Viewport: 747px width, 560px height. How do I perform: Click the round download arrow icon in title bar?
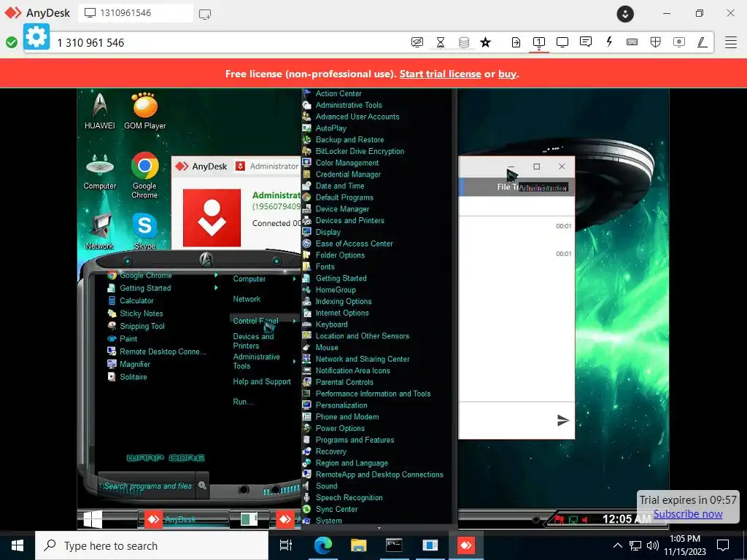pyautogui.click(x=625, y=13)
